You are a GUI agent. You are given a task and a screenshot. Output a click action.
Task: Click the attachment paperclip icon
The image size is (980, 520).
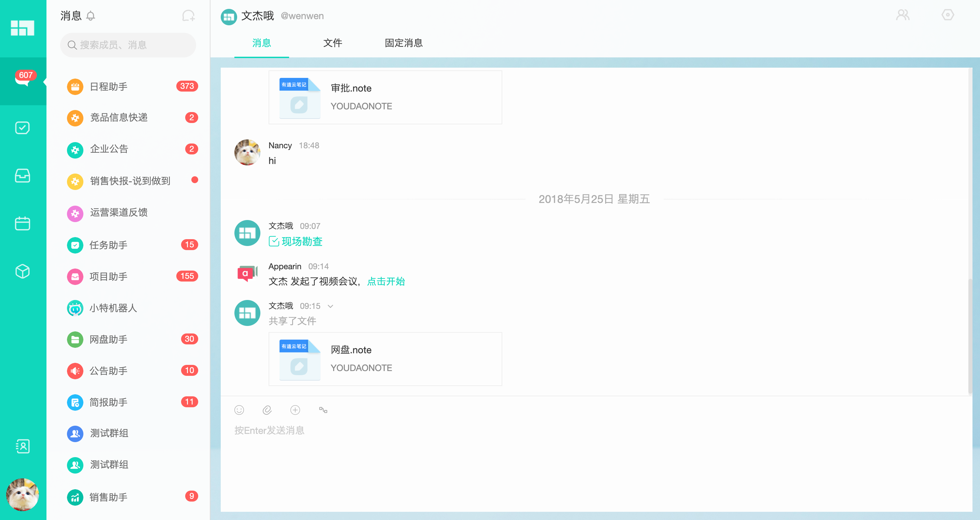tap(267, 410)
